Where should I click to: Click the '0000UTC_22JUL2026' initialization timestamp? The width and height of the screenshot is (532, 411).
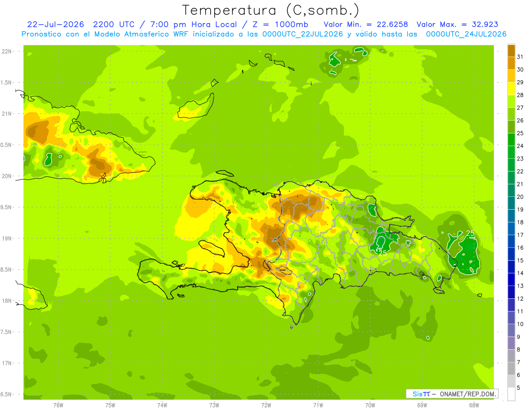302,34
